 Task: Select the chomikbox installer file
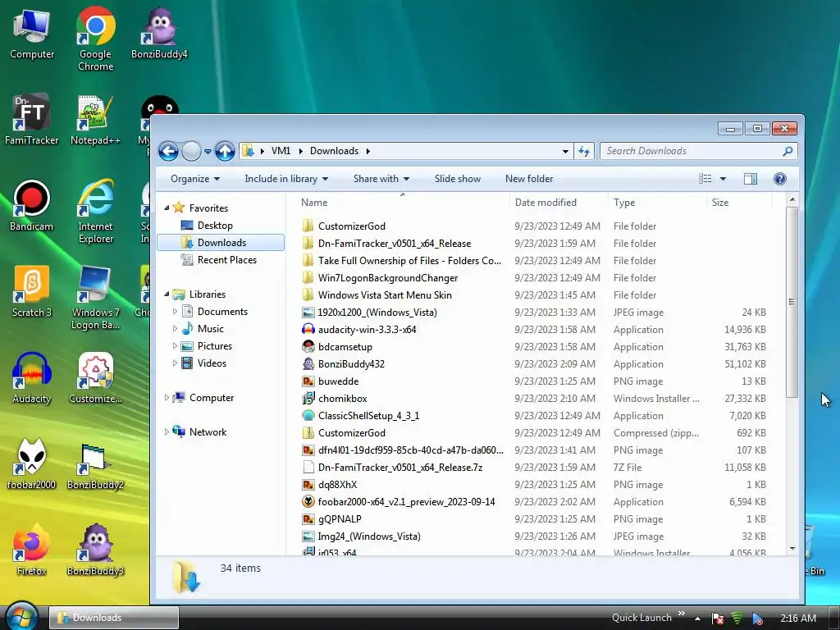(x=342, y=399)
